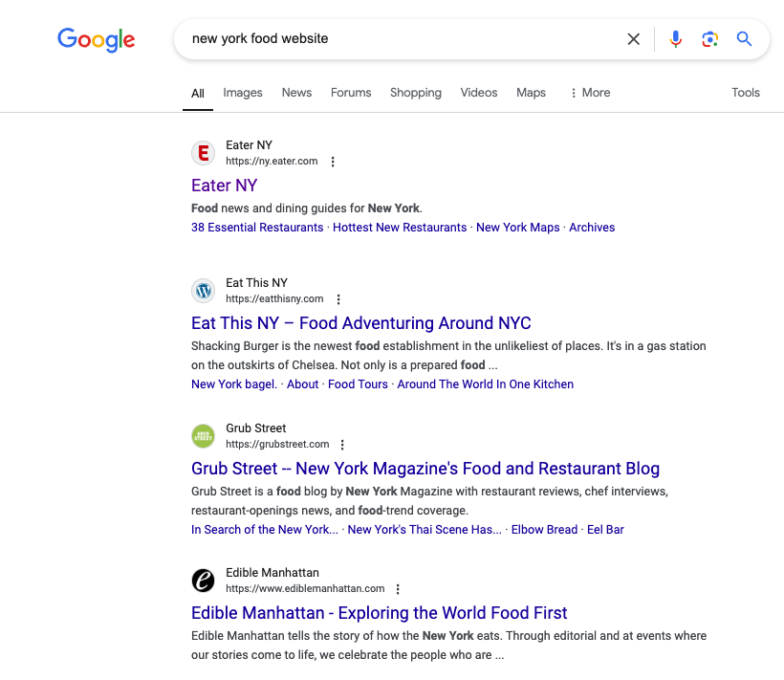
Task: Click the https://www.ediblemanhattan.com URL text
Action: 305,589
